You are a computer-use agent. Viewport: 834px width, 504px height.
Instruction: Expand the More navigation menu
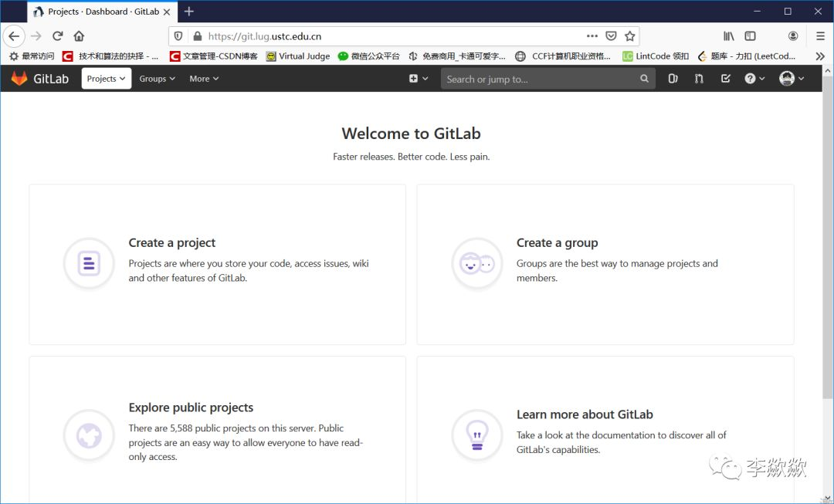204,79
